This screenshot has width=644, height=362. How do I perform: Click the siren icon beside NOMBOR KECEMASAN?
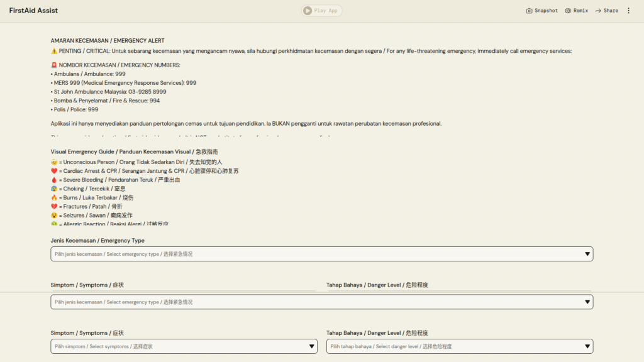coord(54,65)
